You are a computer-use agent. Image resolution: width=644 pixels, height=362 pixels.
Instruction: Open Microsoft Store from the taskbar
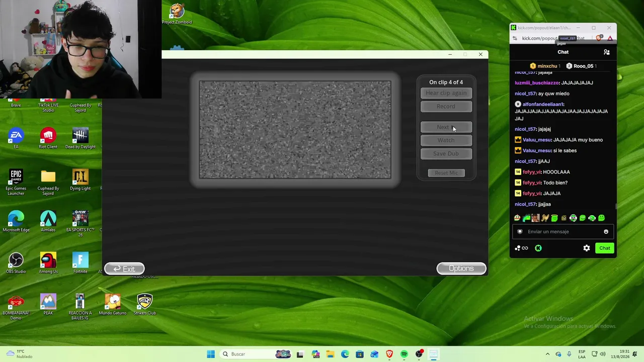(x=360, y=354)
